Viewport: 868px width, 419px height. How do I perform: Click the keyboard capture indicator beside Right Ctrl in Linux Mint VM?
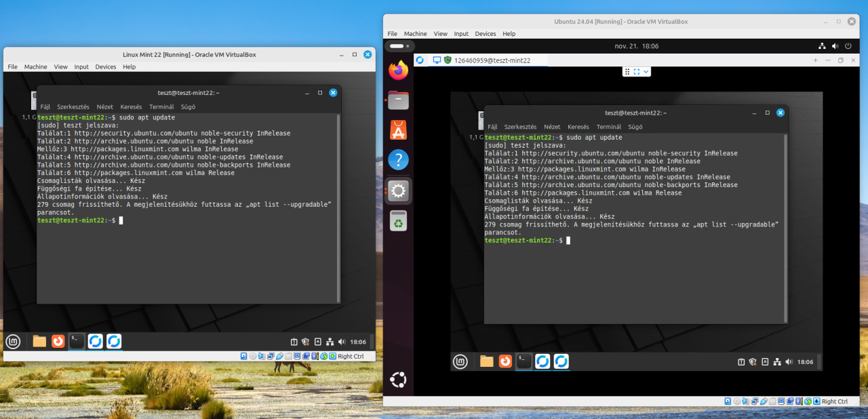332,356
